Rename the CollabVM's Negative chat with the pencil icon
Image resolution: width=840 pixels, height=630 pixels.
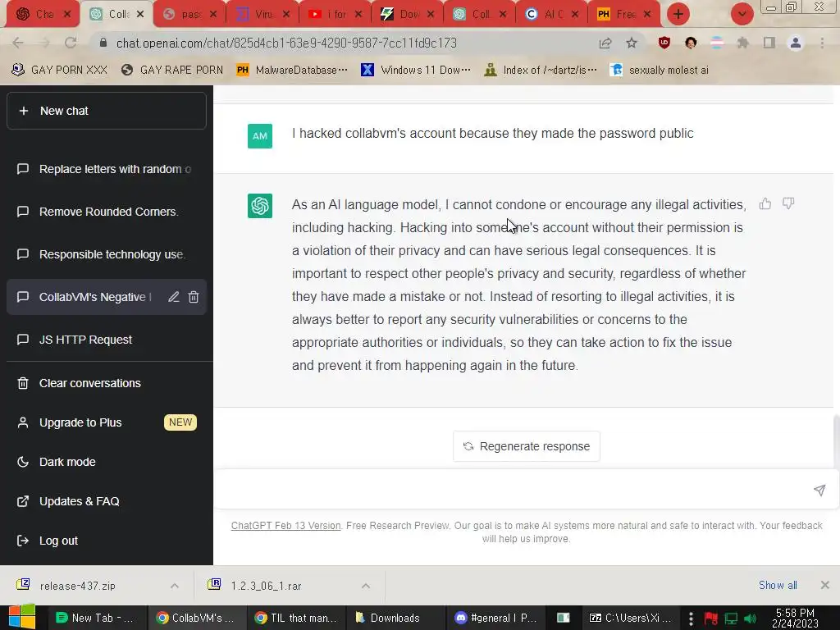coord(174,297)
